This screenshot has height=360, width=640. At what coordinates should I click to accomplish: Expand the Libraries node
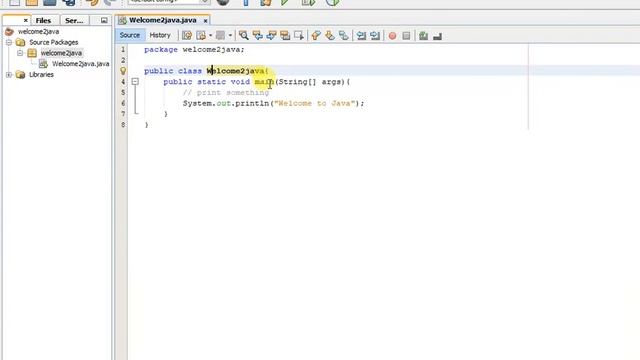coord(9,74)
